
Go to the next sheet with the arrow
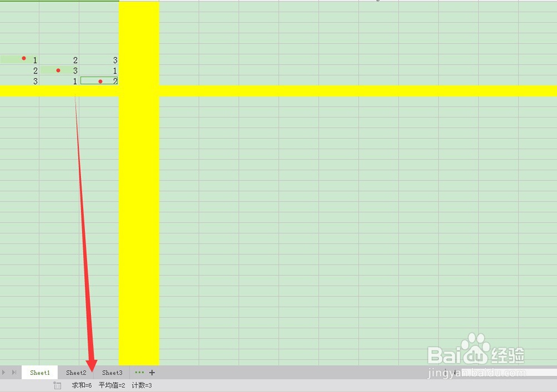tap(3, 373)
